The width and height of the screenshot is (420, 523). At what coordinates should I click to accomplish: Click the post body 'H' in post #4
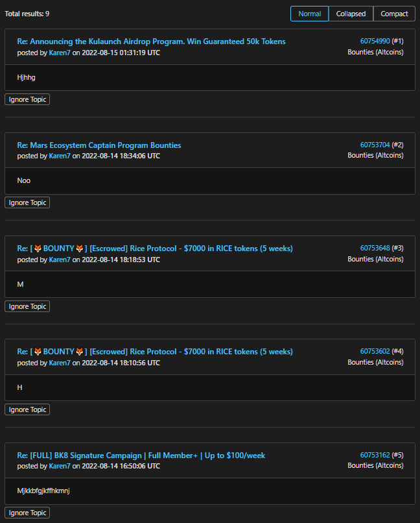coord(19,387)
